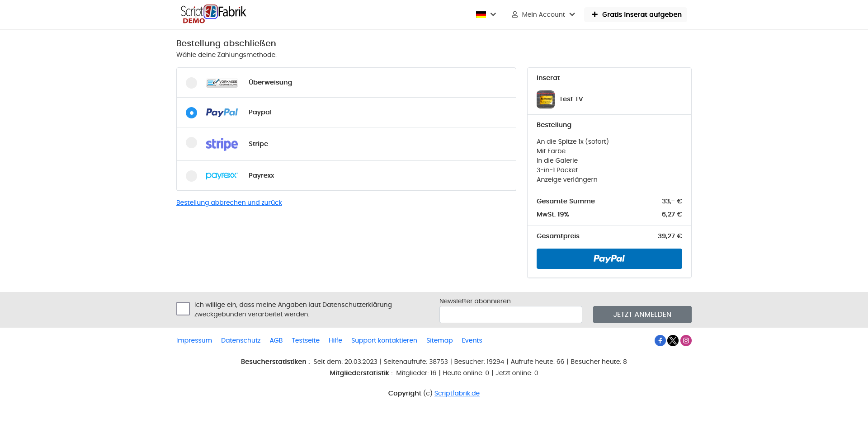This screenshot has width=868, height=428.
Task: Open the Mein Account dropdown menu
Action: pos(543,14)
